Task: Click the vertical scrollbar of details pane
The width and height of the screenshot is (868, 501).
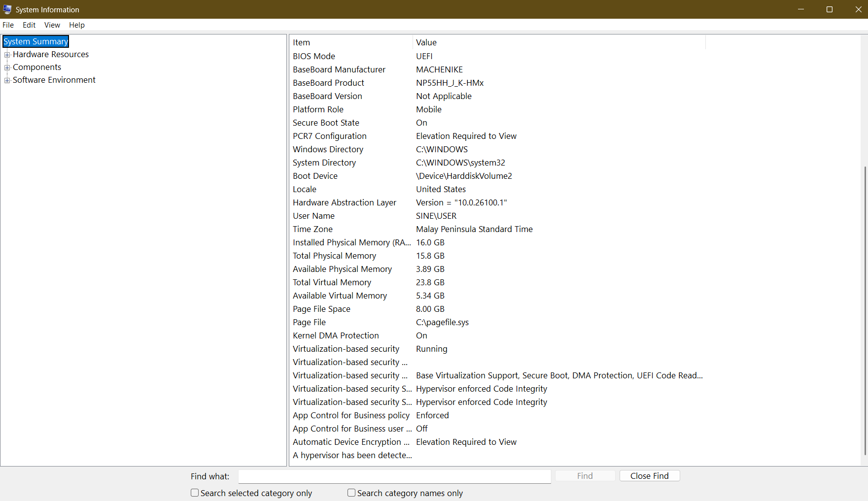Action: [865, 310]
